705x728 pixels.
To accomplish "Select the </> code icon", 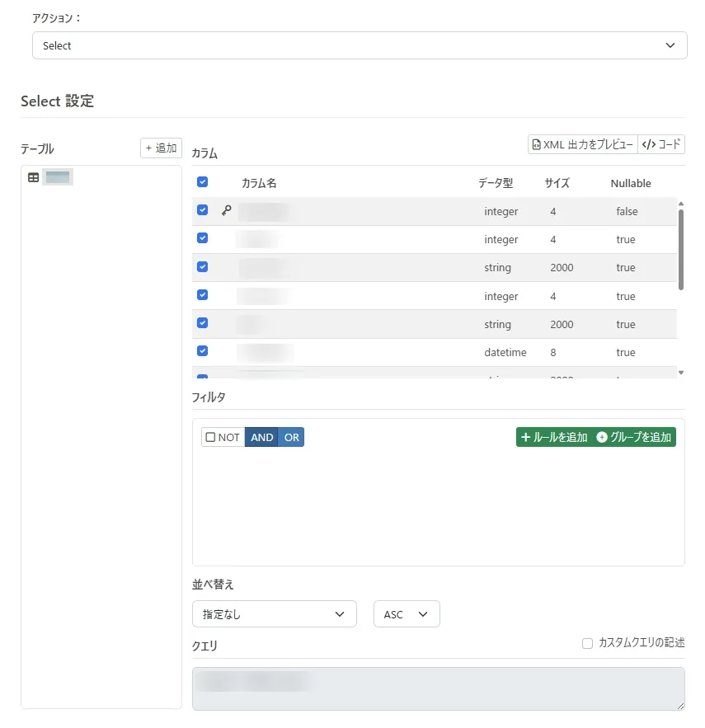I will pos(648,143).
